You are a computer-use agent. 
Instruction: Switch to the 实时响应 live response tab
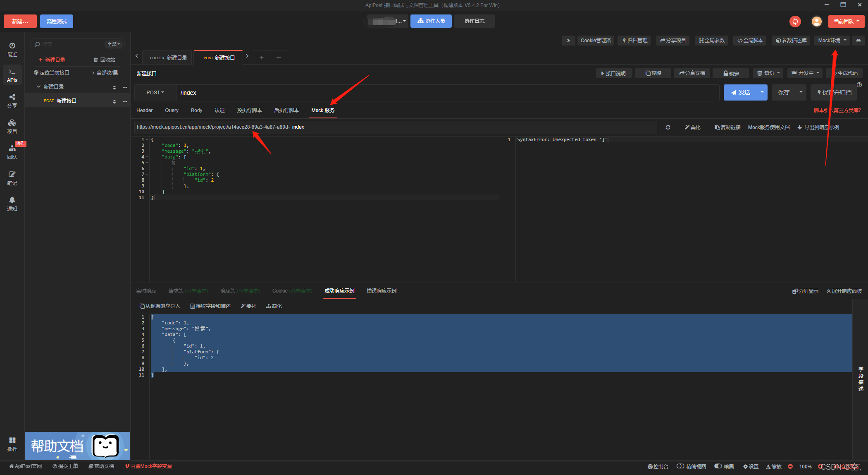[146, 291]
